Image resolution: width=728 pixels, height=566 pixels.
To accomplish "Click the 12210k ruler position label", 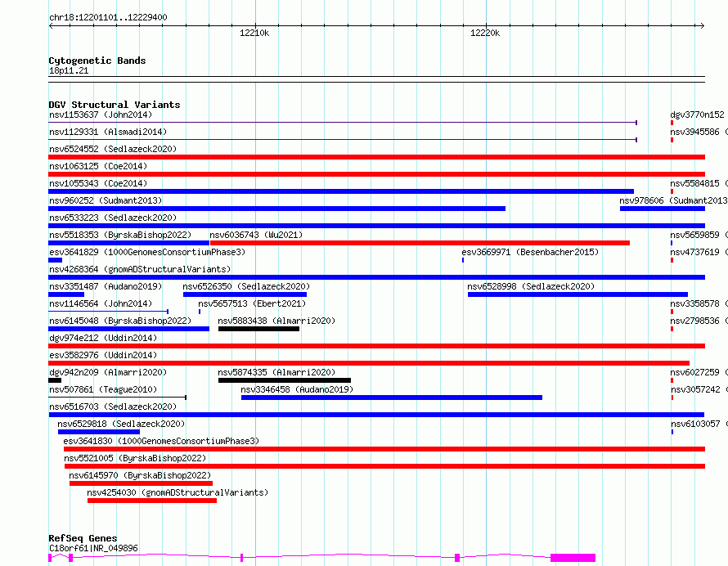I will coord(254,33).
